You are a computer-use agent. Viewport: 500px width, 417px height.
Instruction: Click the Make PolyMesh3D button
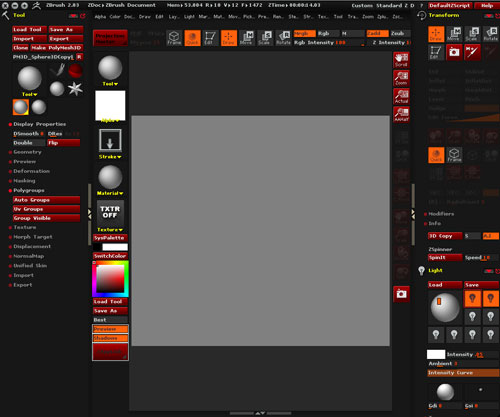point(56,48)
